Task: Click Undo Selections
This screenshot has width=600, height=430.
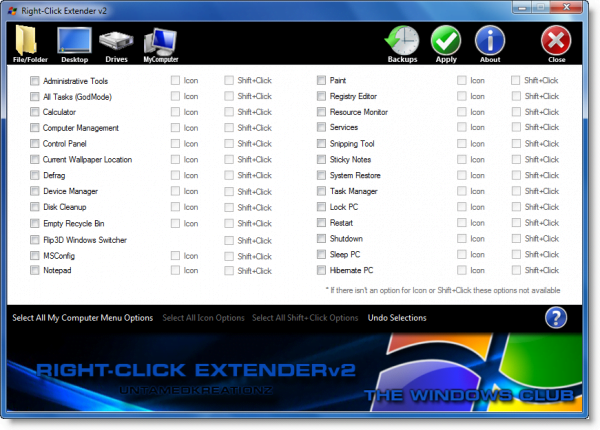Action: 397,318
